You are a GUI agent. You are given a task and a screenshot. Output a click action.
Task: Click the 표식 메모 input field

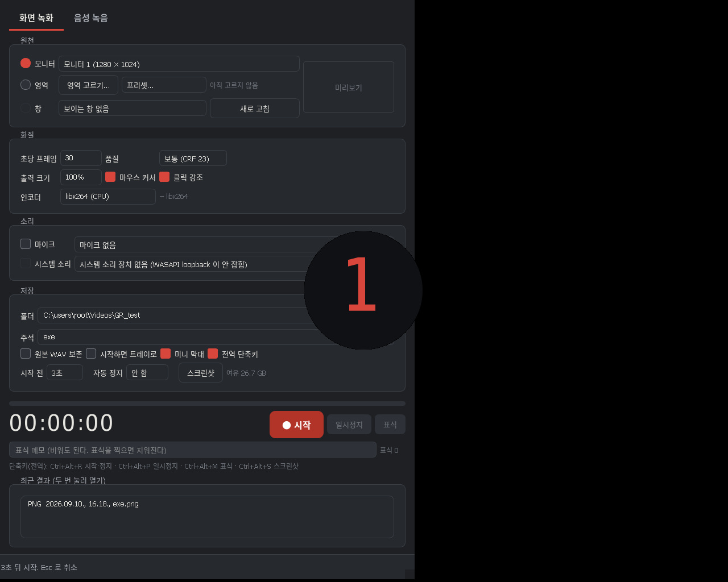193,450
